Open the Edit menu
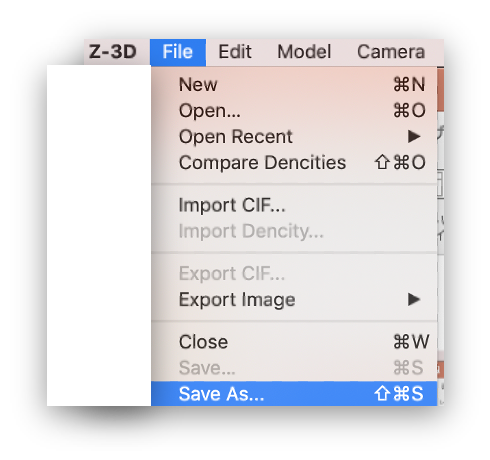 tap(235, 52)
